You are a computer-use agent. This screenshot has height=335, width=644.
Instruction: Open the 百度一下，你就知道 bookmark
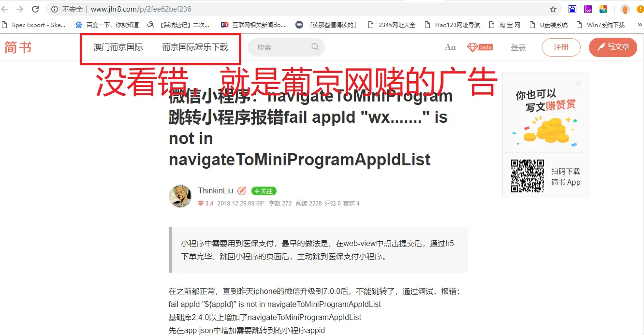coord(107,25)
